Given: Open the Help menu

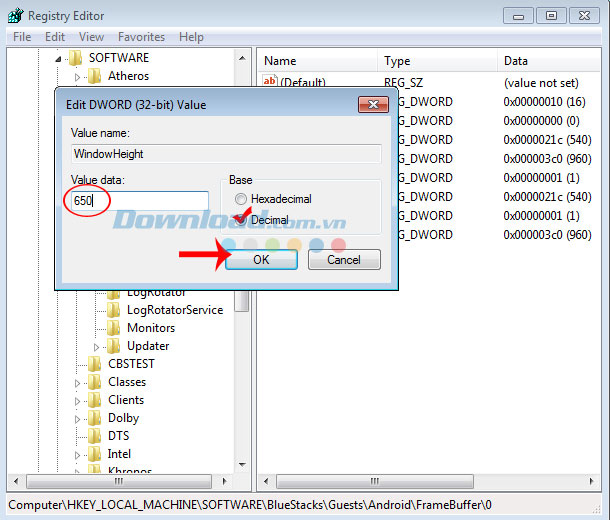Looking at the screenshot, I should (191, 37).
